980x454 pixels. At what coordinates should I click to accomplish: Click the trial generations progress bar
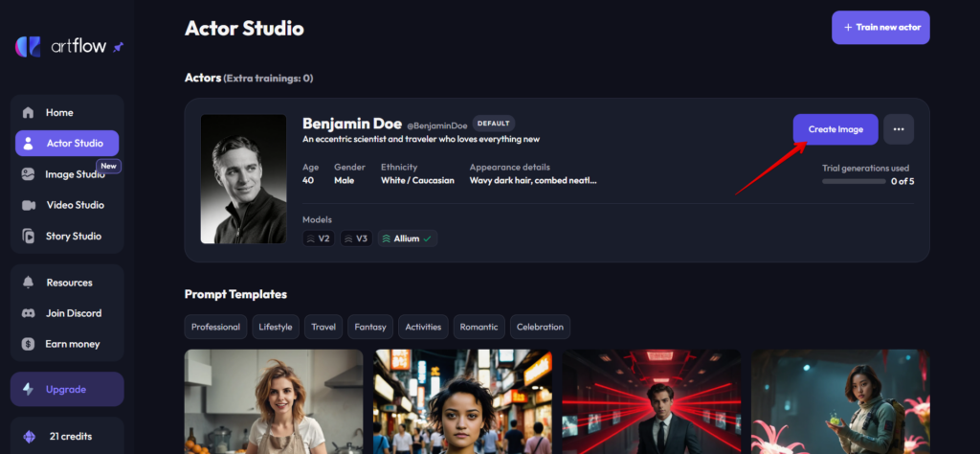click(x=854, y=181)
